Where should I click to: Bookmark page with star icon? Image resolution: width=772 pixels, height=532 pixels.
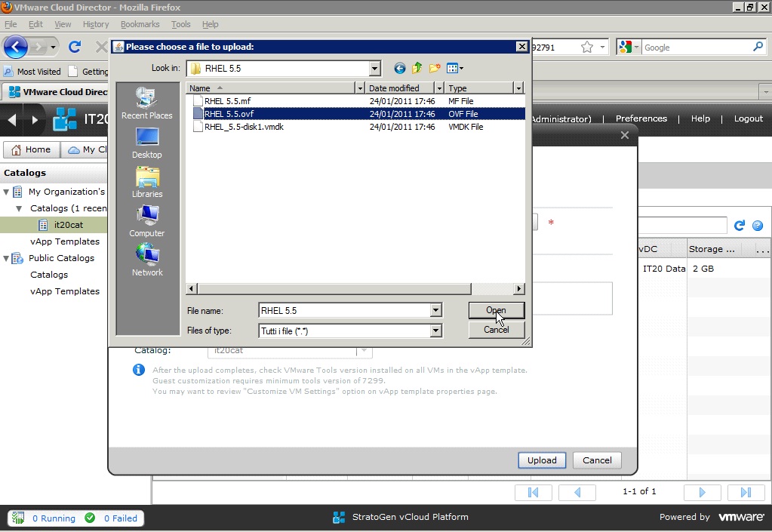[x=587, y=48]
